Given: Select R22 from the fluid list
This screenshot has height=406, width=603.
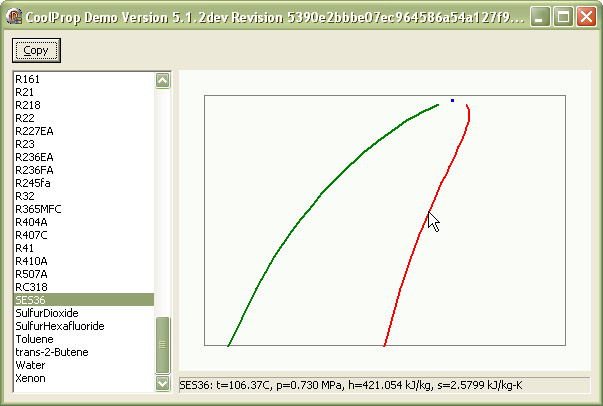Looking at the screenshot, I should coord(24,118).
